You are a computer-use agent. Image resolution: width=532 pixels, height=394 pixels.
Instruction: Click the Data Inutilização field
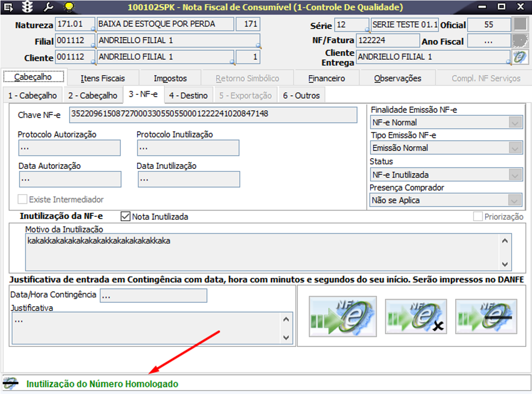pyautogui.click(x=189, y=179)
